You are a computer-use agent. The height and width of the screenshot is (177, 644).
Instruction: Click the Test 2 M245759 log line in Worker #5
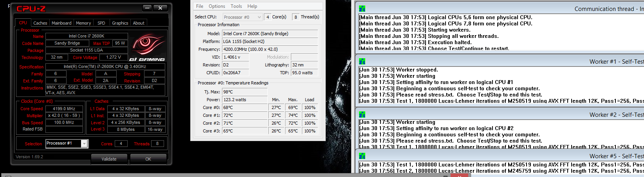[501, 171]
